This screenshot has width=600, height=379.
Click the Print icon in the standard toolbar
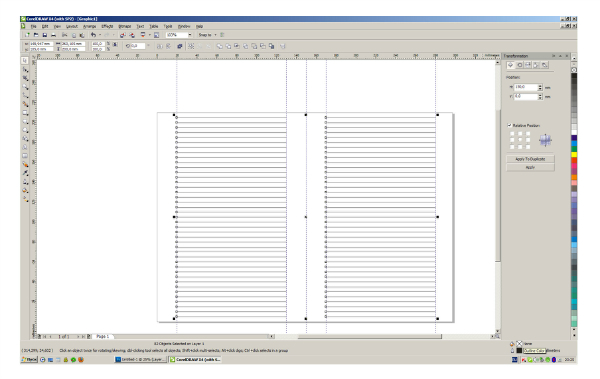[54, 35]
